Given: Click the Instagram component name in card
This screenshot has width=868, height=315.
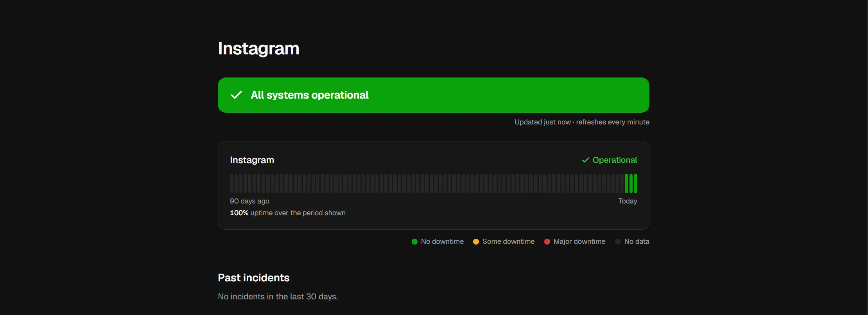Looking at the screenshot, I should 252,160.
